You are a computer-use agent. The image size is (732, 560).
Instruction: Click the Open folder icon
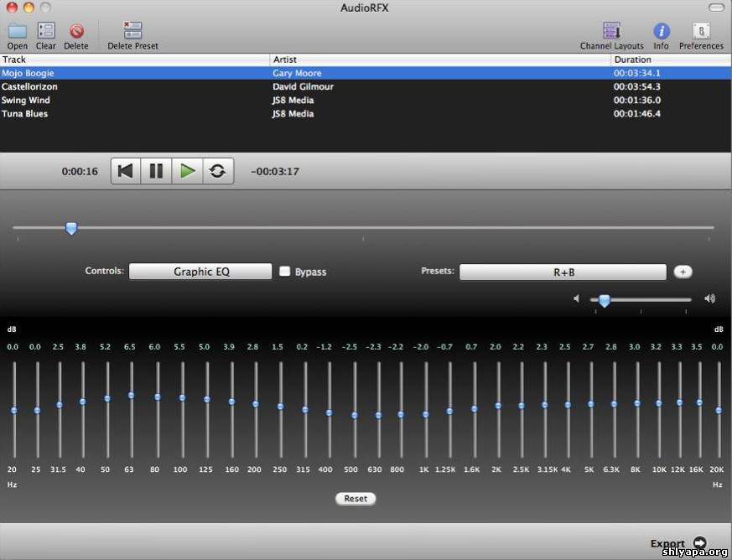17,31
